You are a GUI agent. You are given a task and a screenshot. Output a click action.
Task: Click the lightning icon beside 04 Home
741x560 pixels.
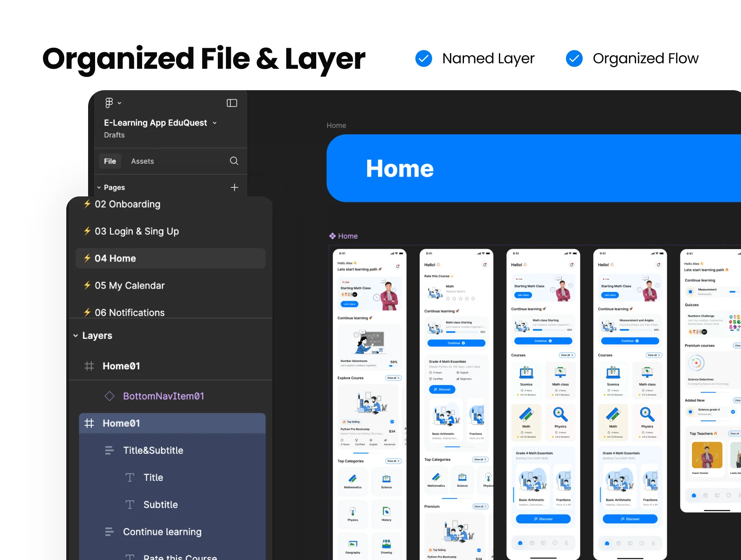87,258
